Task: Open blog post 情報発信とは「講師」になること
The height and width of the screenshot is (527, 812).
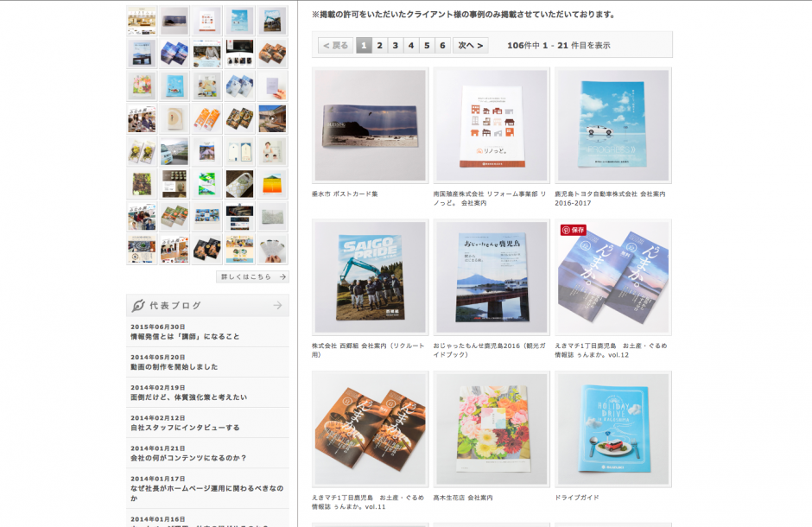Action: point(185,336)
